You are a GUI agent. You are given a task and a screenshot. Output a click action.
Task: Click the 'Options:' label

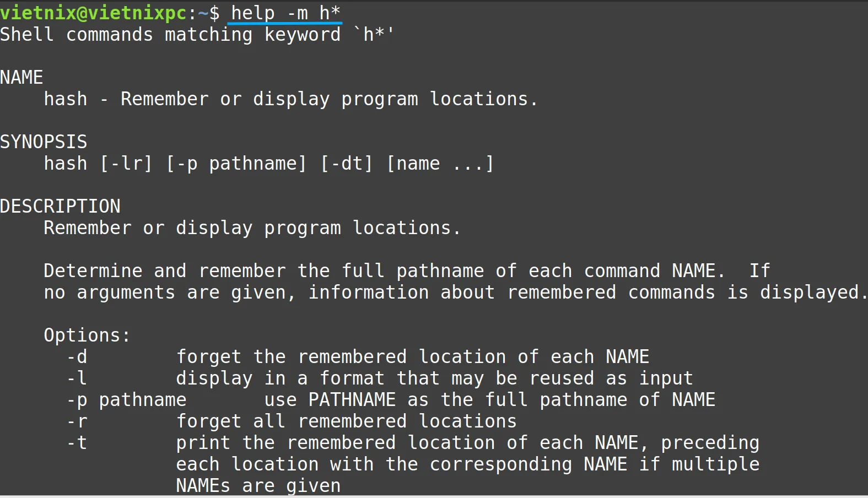[x=87, y=335]
